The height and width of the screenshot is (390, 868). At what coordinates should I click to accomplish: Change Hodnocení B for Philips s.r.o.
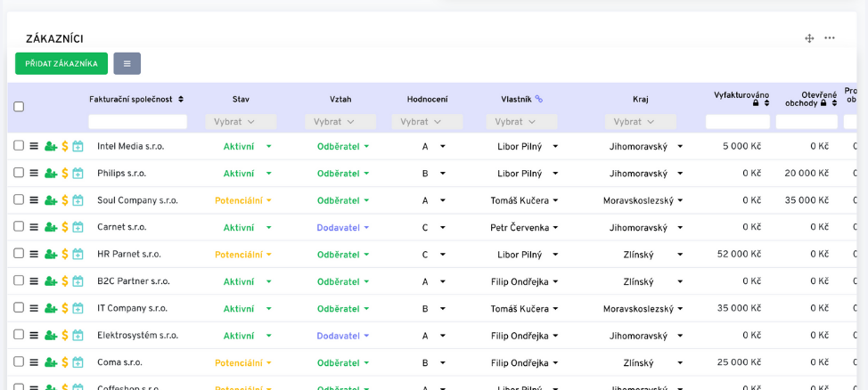pyautogui.click(x=433, y=174)
